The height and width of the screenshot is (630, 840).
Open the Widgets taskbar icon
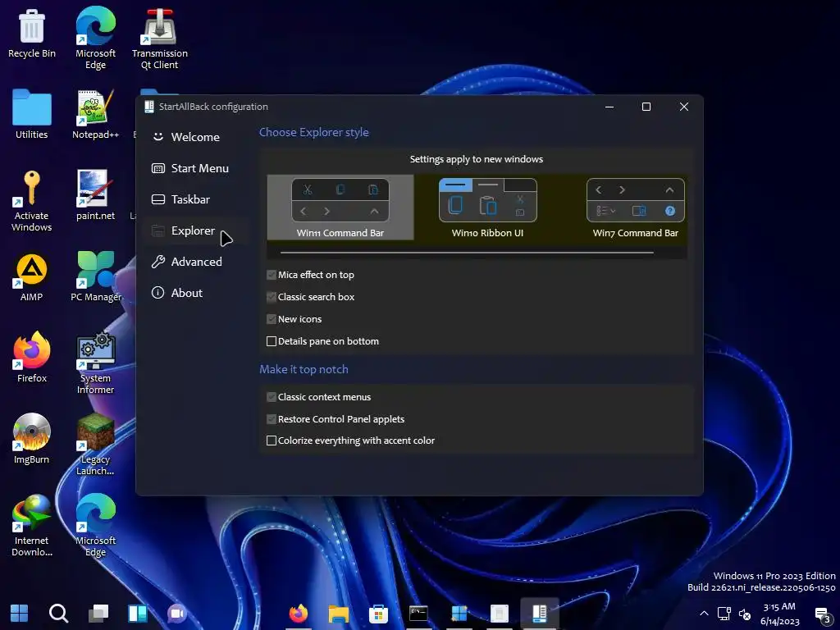138,614
